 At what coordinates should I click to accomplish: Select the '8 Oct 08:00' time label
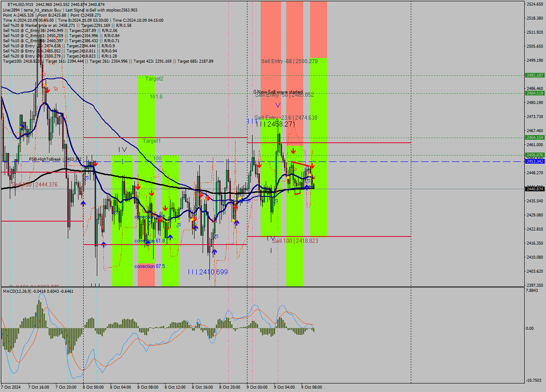pos(148,387)
